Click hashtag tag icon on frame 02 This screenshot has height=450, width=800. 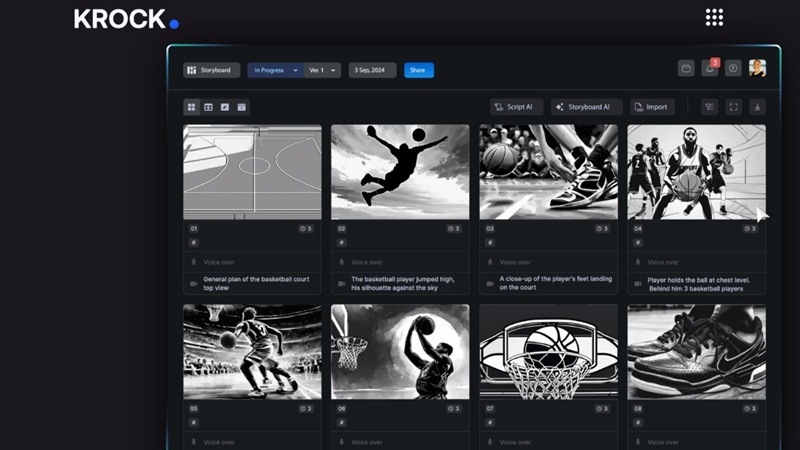click(x=342, y=242)
